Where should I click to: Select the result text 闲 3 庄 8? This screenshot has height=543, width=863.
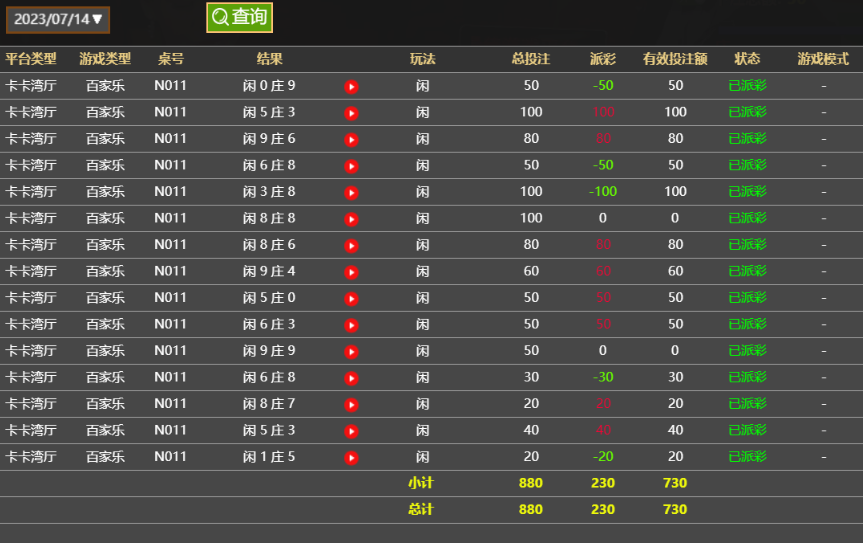269,192
